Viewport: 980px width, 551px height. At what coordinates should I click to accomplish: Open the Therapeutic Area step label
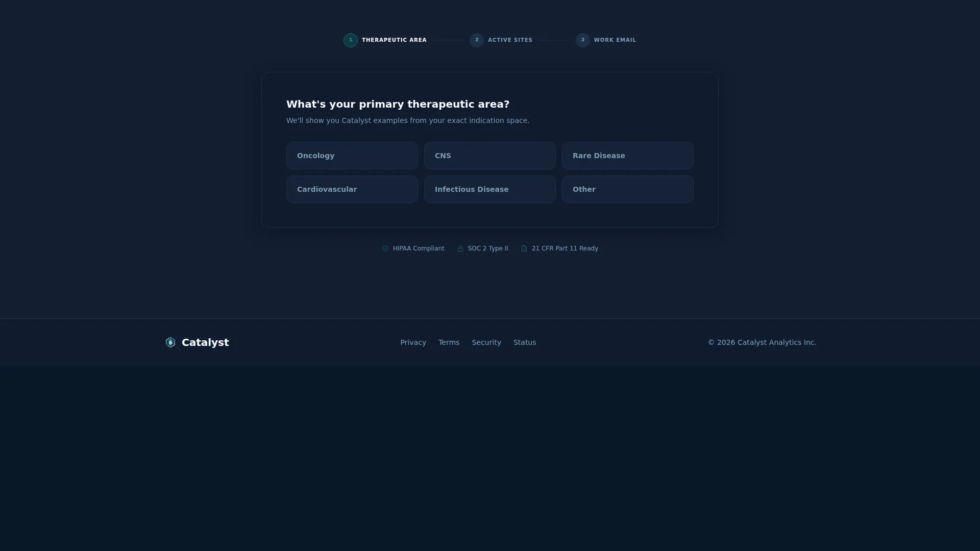click(x=394, y=40)
